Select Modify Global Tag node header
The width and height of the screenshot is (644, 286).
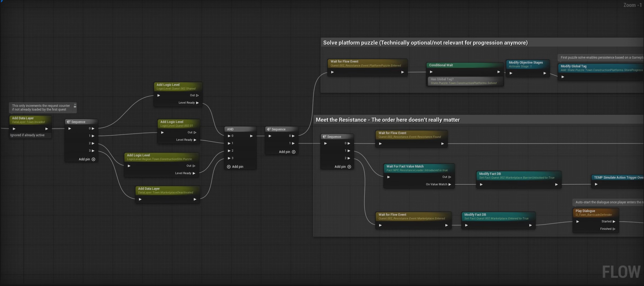[601, 68]
